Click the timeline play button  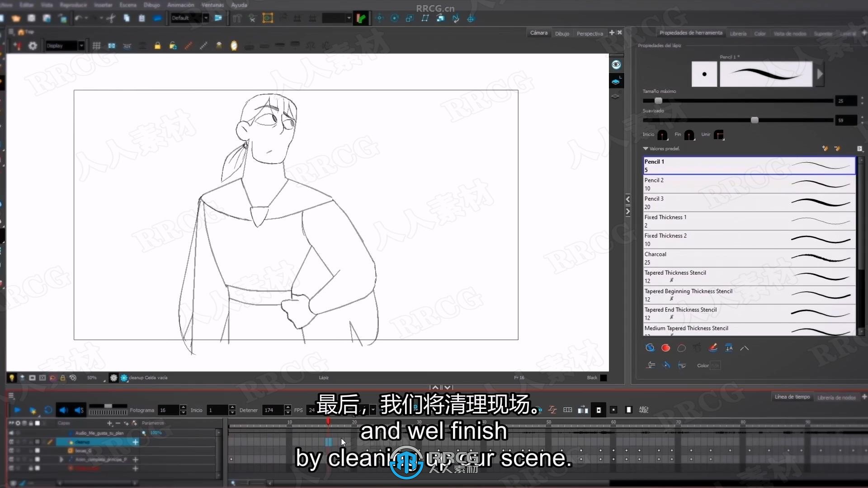[x=17, y=410]
